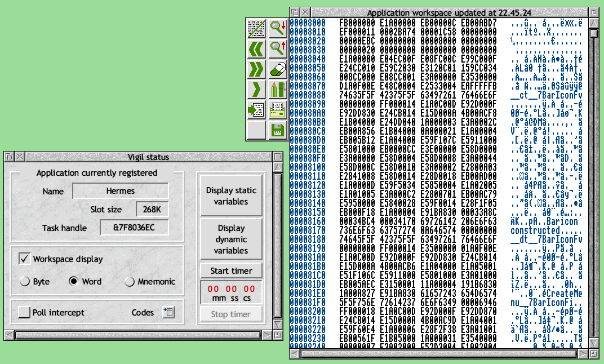Click the Start timer button

point(231,271)
